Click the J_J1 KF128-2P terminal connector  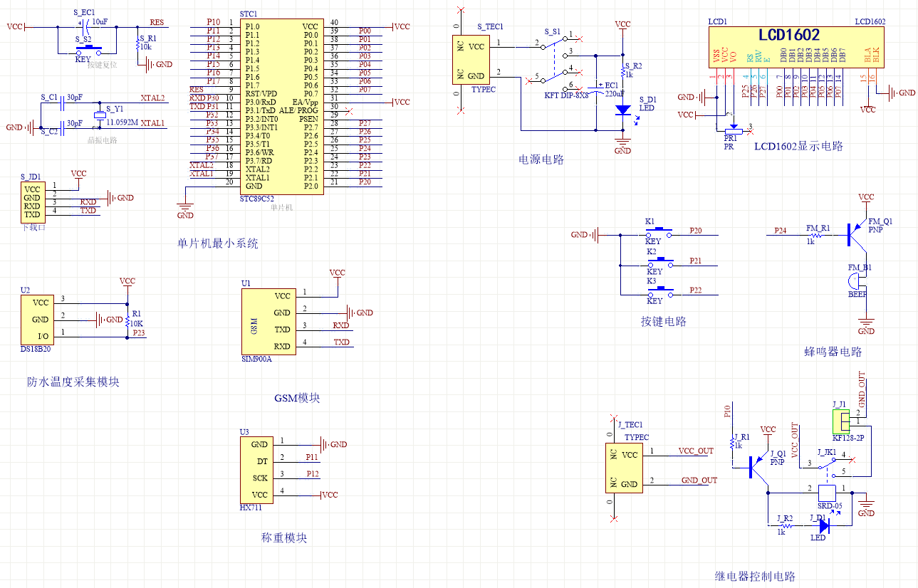click(842, 421)
